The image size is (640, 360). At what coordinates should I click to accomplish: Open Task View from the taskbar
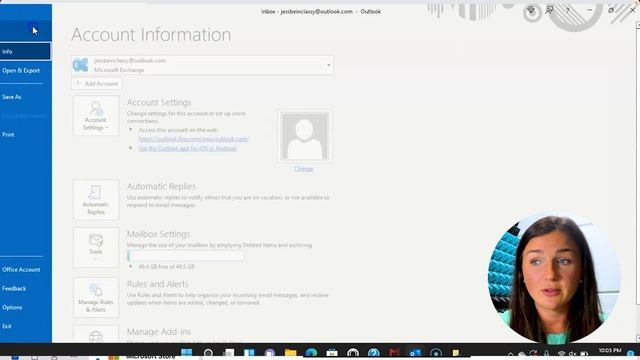229,353
